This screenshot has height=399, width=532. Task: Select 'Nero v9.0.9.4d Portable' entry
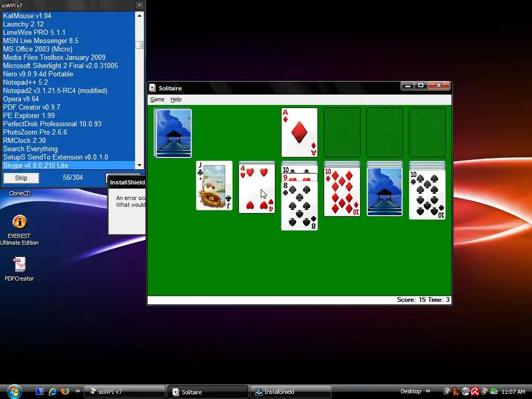[x=69, y=74]
